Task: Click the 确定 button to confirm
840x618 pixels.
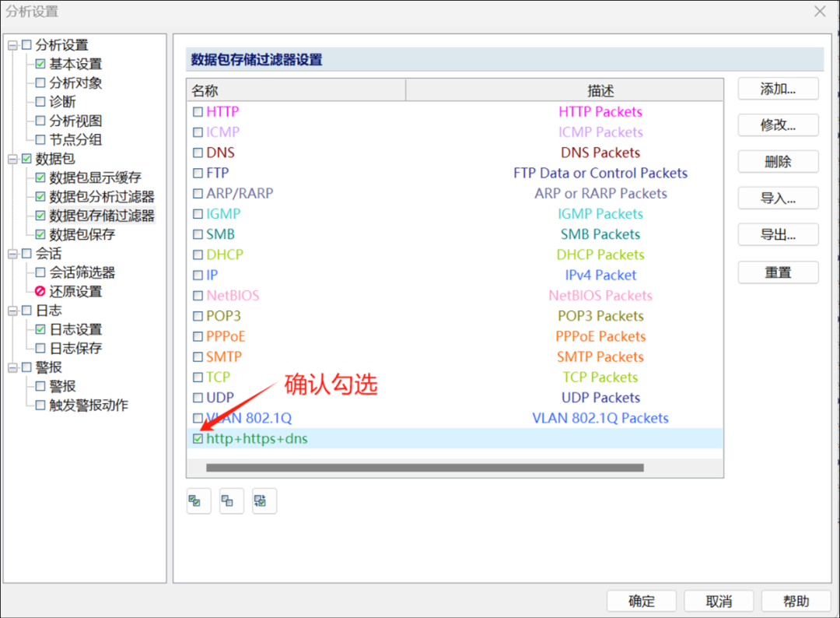Action: pyautogui.click(x=641, y=600)
